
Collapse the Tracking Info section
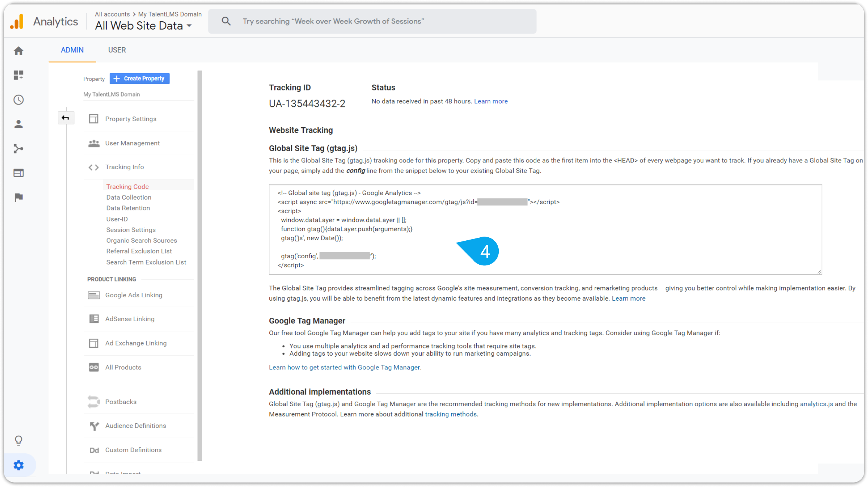coord(124,167)
